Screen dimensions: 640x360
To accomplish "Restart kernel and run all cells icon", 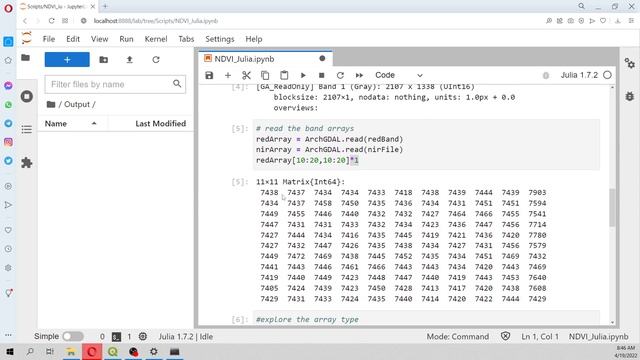I will (359, 75).
